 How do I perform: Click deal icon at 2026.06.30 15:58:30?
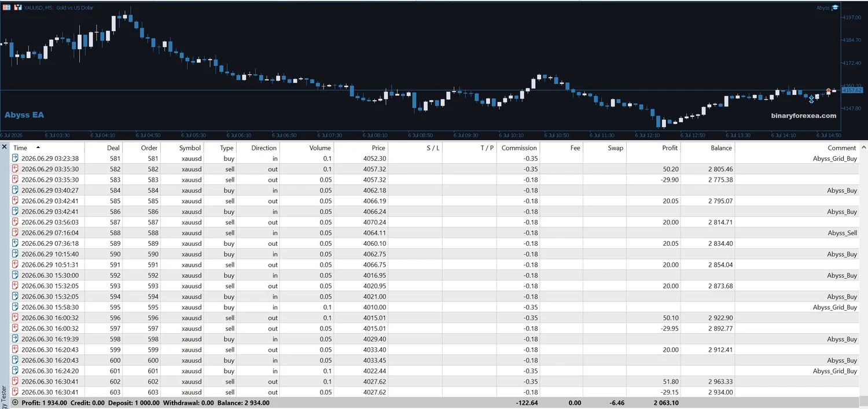[16, 307]
